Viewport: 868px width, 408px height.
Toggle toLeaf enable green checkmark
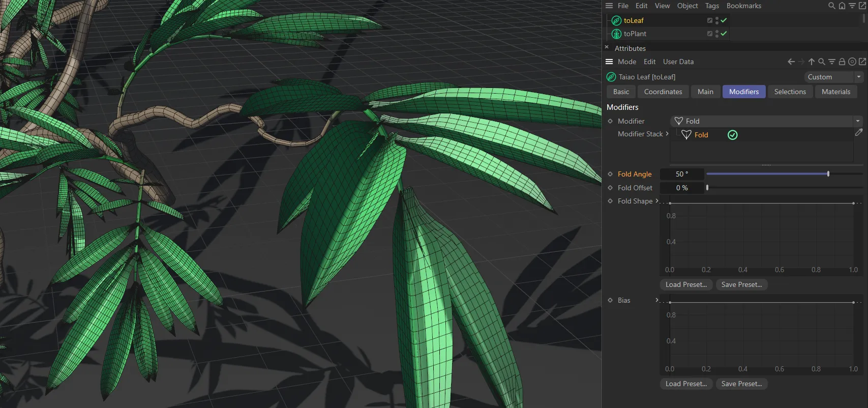(x=724, y=20)
